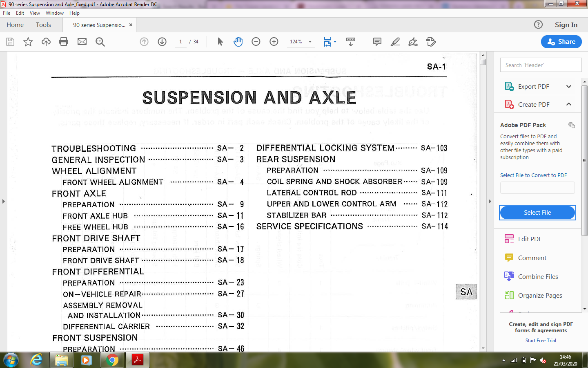Viewport: 588px width, 368px height.
Task: Send file by email envelope icon
Action: tap(82, 42)
